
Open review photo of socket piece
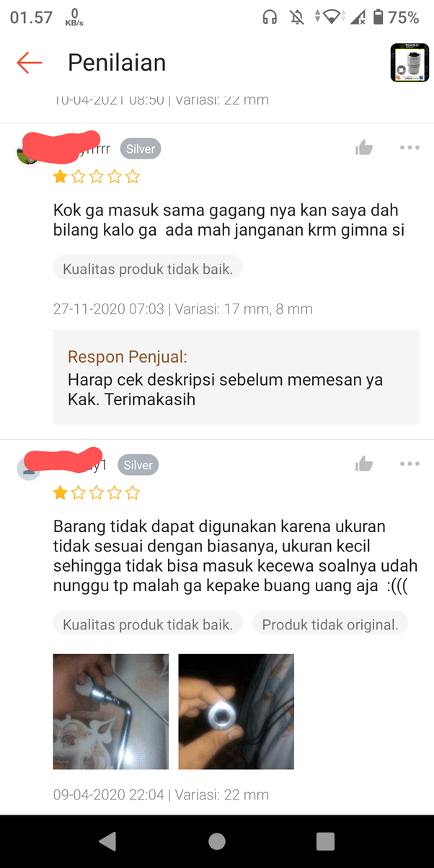pyautogui.click(x=236, y=712)
